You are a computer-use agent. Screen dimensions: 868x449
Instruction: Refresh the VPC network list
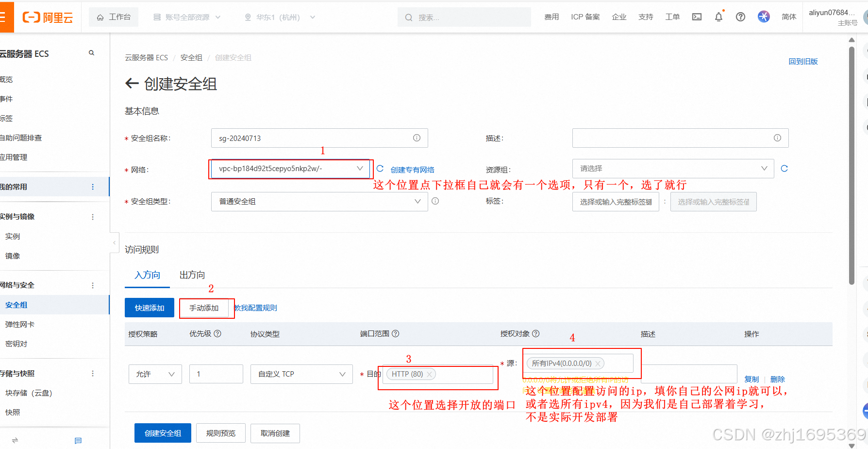tap(380, 169)
